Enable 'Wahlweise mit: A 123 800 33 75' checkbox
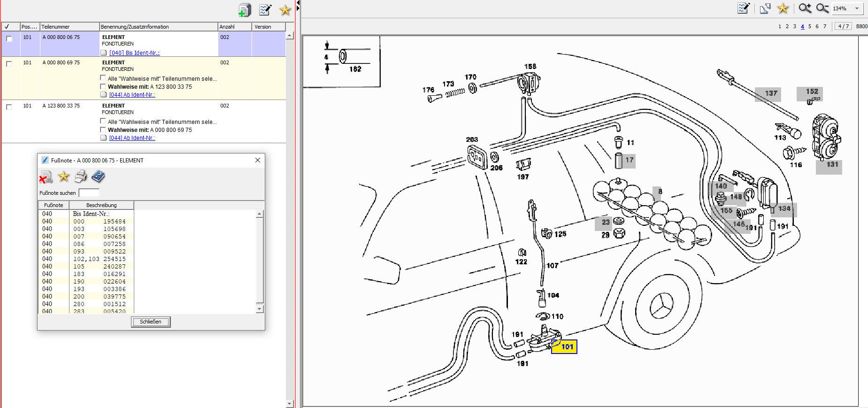 [x=103, y=86]
